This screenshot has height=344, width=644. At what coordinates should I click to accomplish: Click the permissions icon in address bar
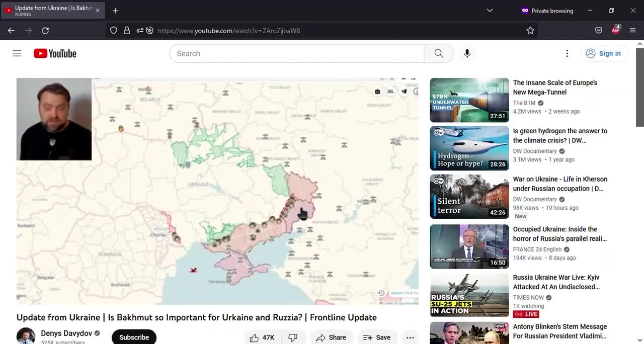[x=139, y=31]
